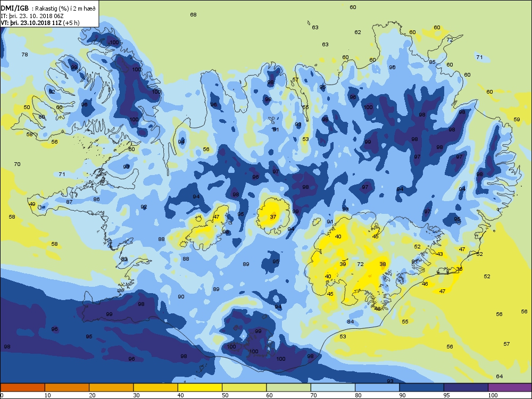Select the purple 100+ legend swatch
The width and height of the screenshot is (532, 399).
(x=510, y=387)
